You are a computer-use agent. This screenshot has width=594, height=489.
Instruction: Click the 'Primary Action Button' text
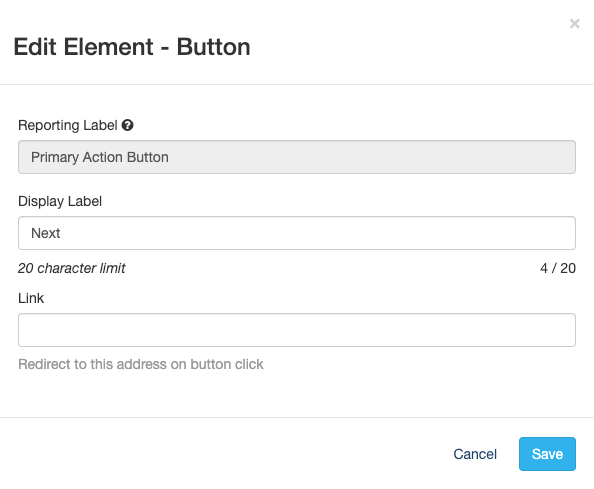click(100, 157)
